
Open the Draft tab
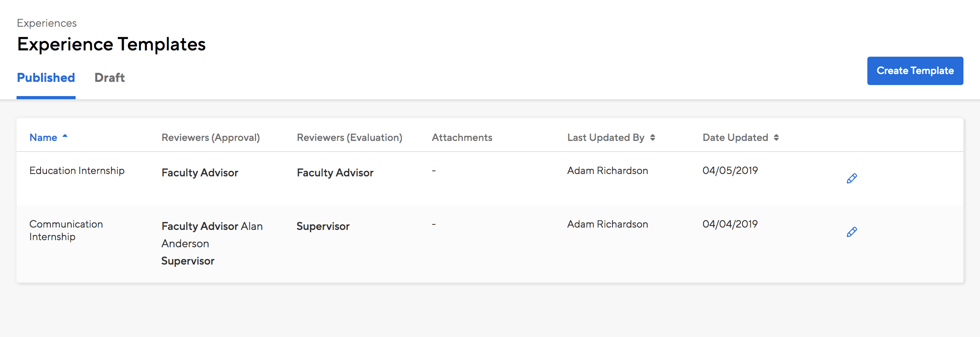coord(110,78)
